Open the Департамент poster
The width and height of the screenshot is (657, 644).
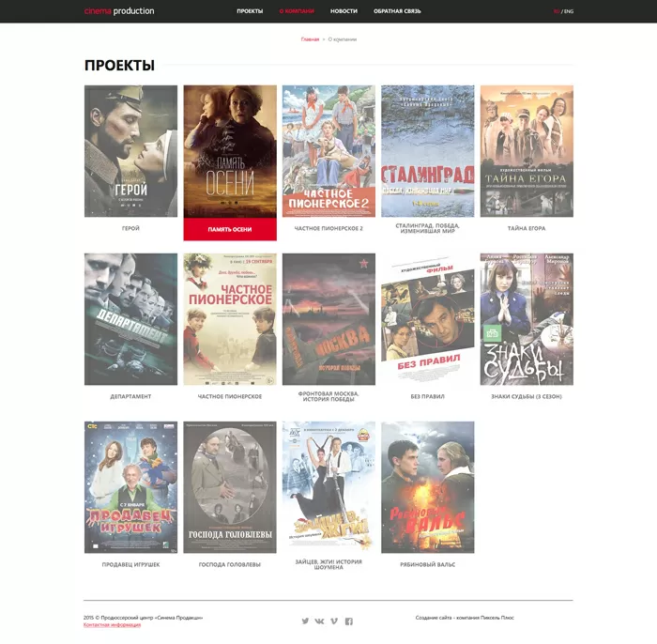130,319
